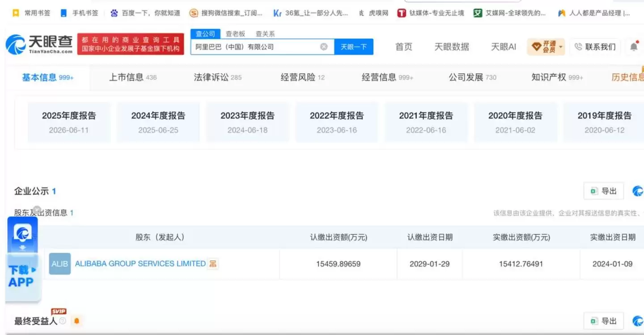Click 下载APP text on floating widget
644x335 pixels.
21,276
